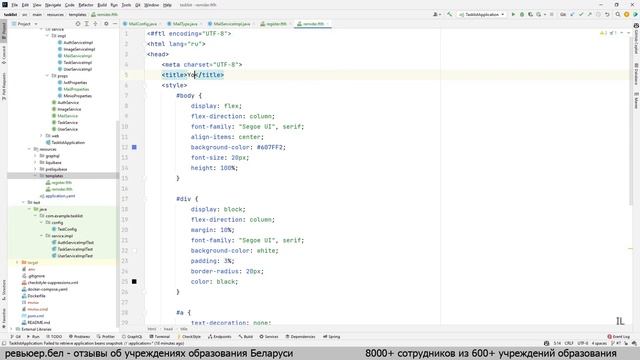The image size is (640, 360).
Task: Expand the target folder in project tree
Action: pyautogui.click(x=17, y=262)
